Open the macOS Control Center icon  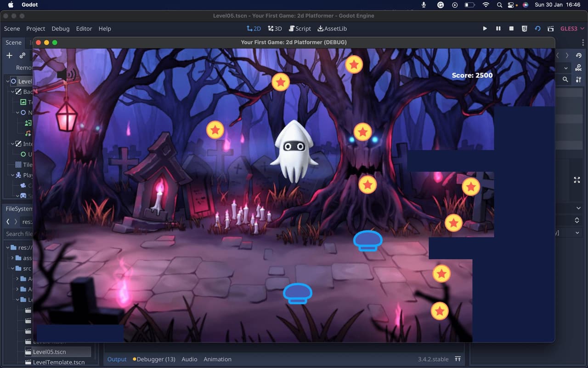tap(511, 5)
